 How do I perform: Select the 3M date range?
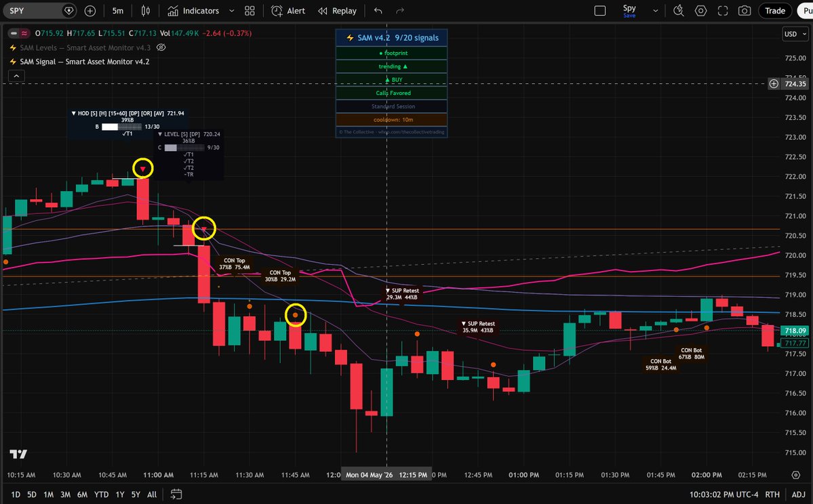65,494
